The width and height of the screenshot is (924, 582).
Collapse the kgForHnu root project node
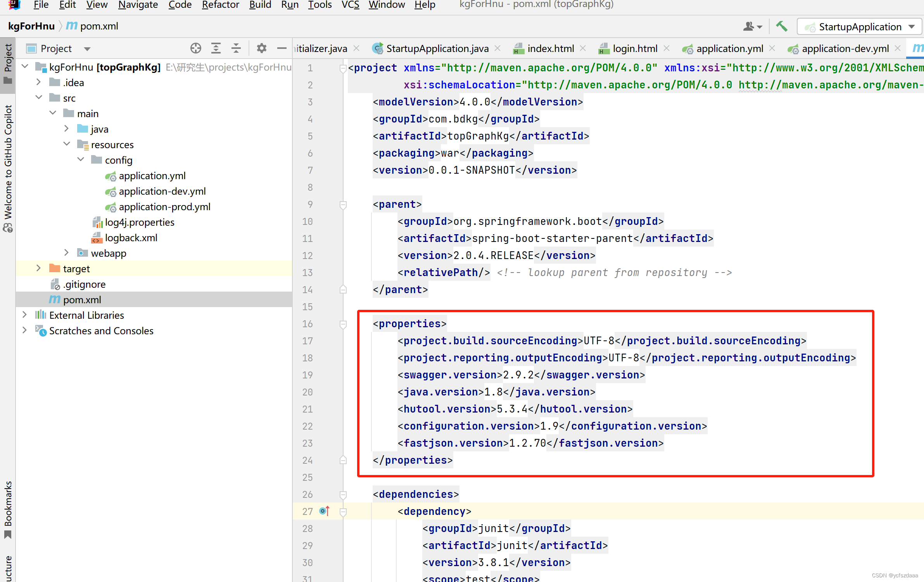[x=25, y=67]
